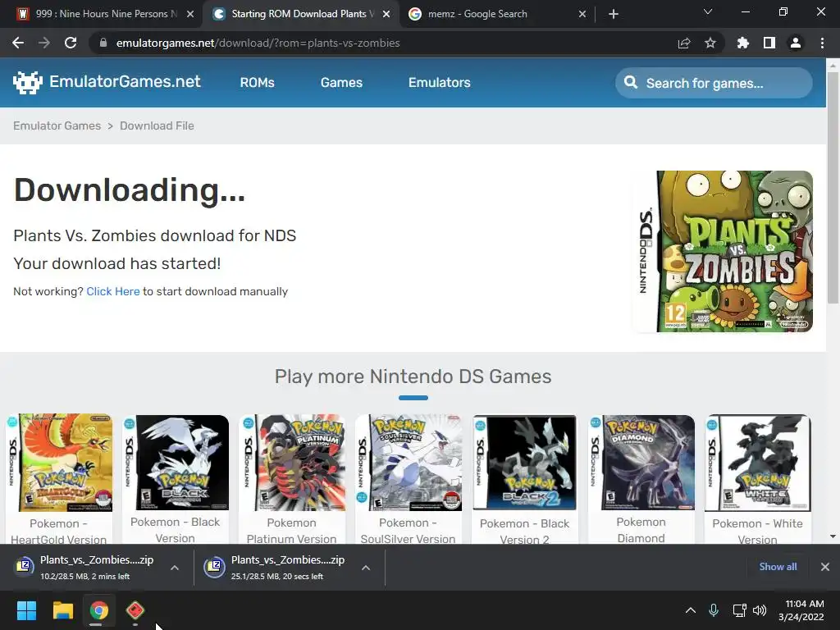Click the second Plants_vs_Zombies zip download

click(279, 568)
